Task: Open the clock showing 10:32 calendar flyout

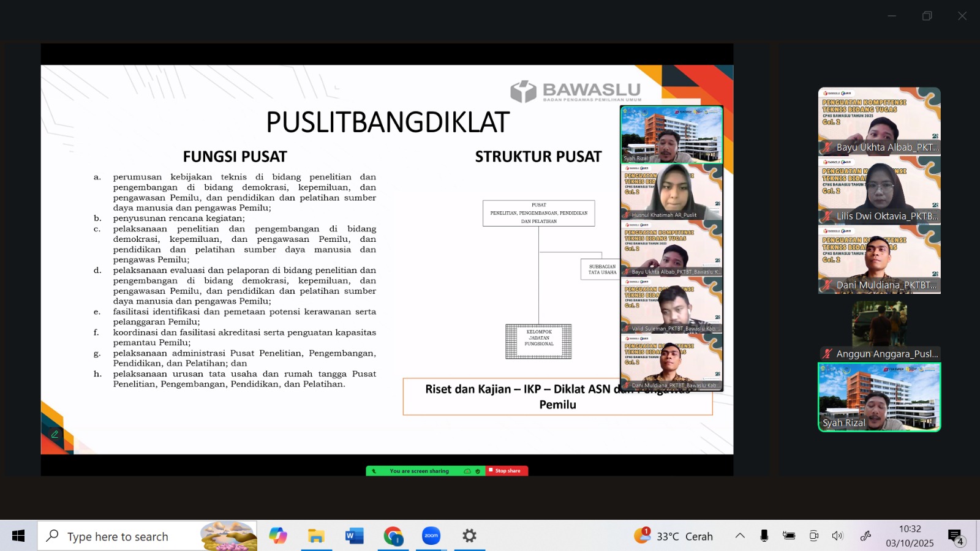Action: tap(910, 536)
